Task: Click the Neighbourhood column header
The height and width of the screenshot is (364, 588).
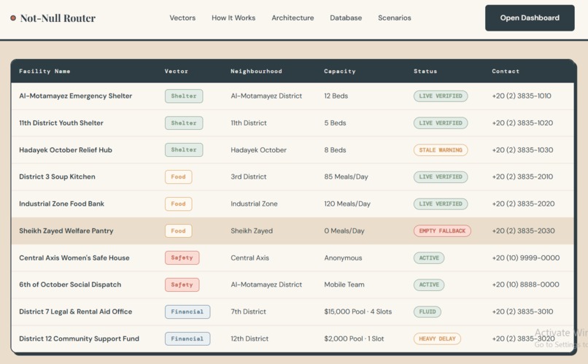Action: pyautogui.click(x=256, y=71)
